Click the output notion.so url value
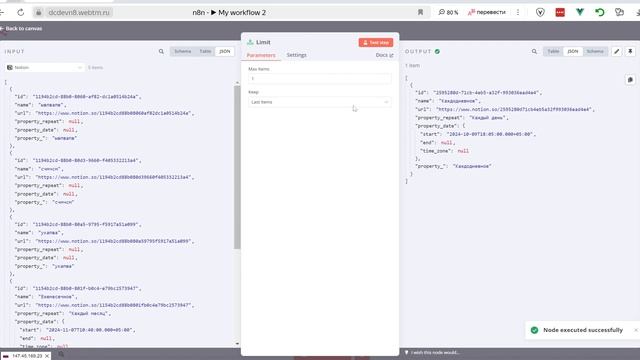This screenshot has height=360, width=640. pyautogui.click(x=513, y=109)
